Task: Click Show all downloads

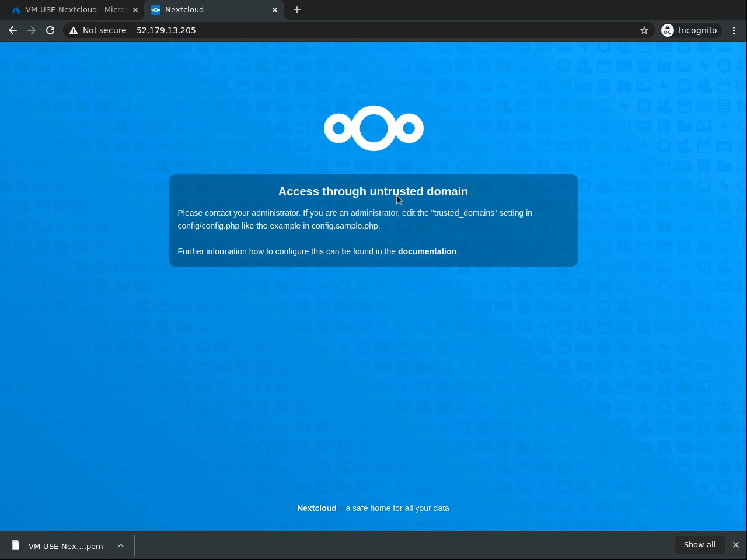Action: [x=700, y=545]
